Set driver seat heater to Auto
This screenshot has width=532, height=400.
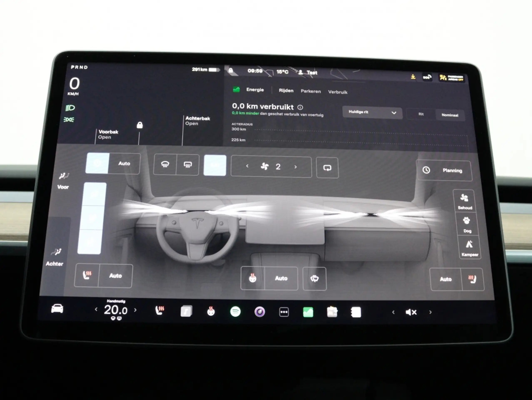point(115,276)
